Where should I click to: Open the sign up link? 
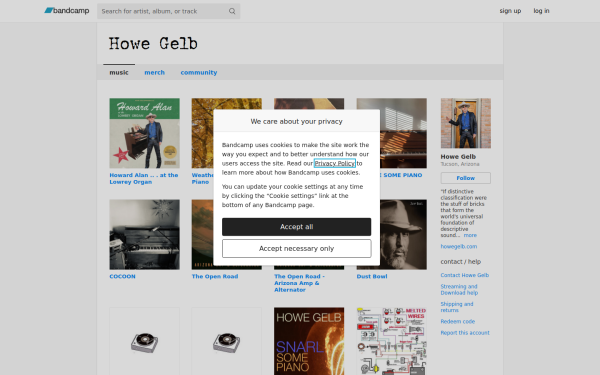click(510, 11)
